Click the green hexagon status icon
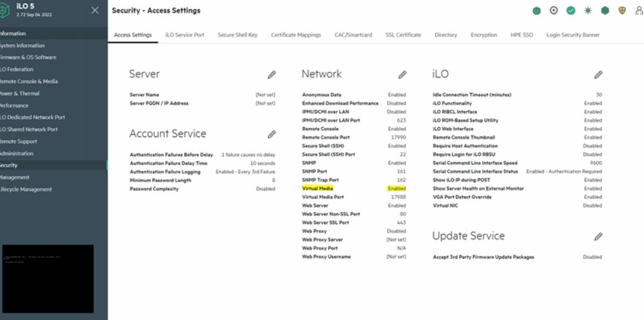The image size is (644, 320). click(605, 11)
